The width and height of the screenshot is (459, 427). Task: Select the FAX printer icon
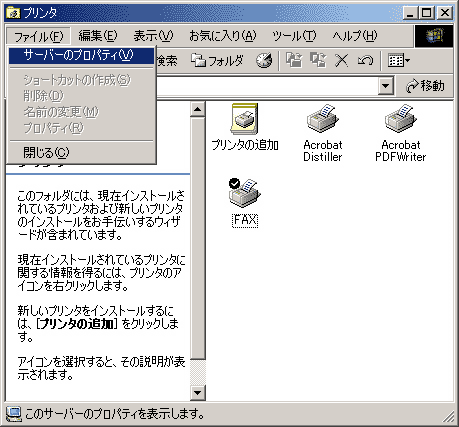[245, 203]
